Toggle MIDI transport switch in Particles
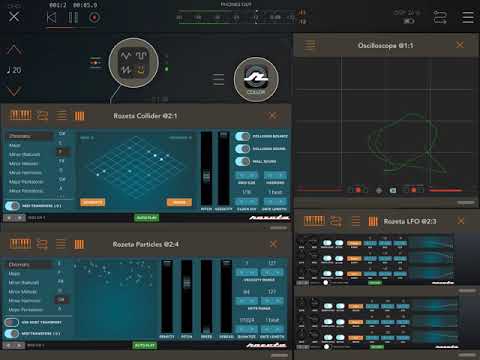 [12, 333]
